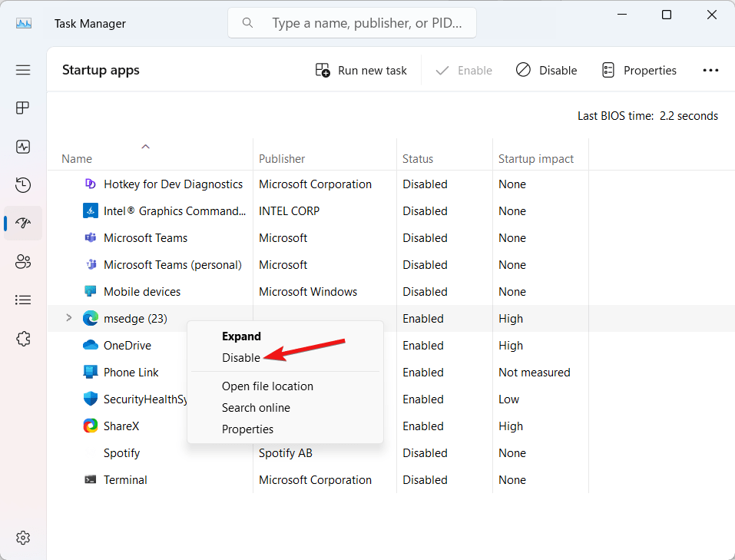Image resolution: width=735 pixels, height=560 pixels.
Task: Click the Low startup impact cell
Action: coord(508,399)
